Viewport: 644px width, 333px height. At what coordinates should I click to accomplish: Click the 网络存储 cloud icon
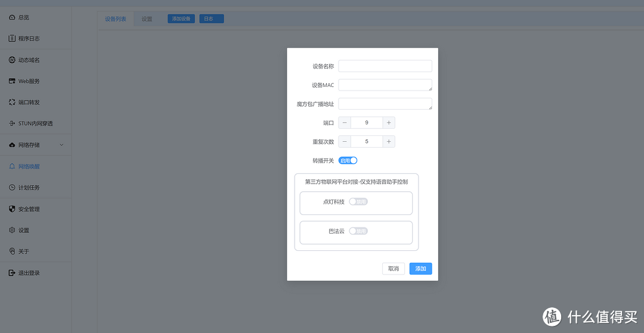tap(12, 145)
